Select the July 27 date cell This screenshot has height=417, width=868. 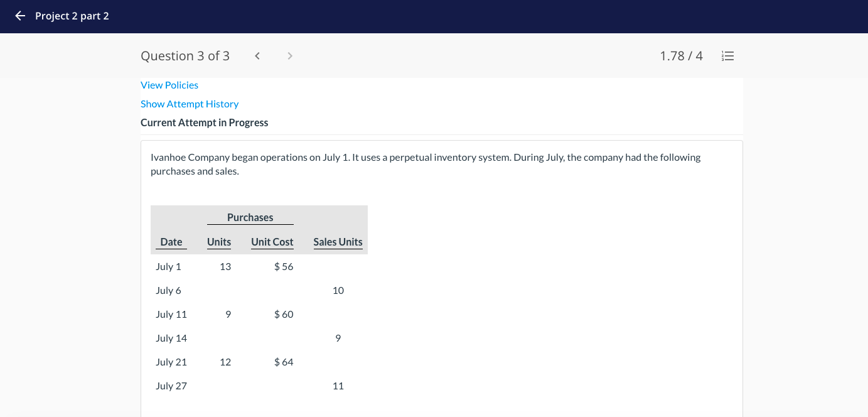171,386
